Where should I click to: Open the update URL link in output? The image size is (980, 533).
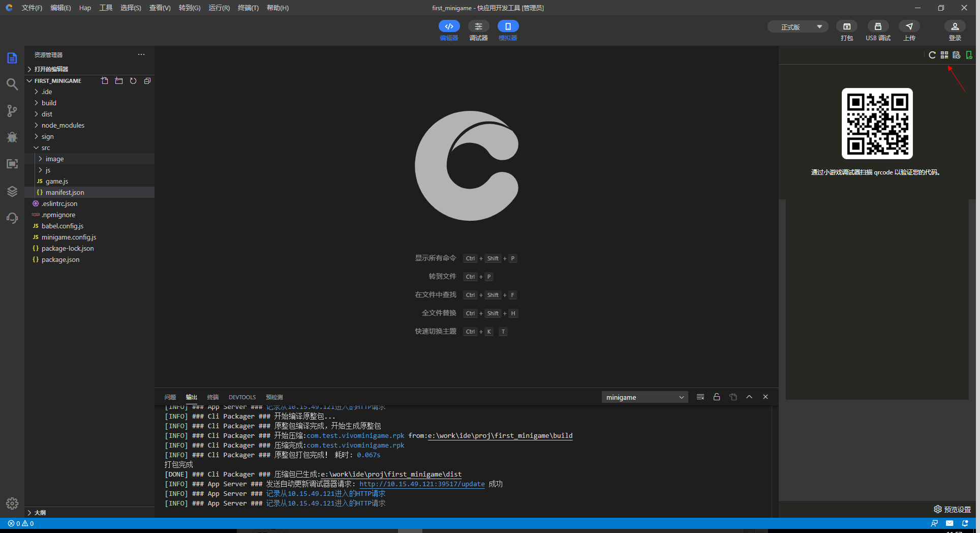tap(422, 484)
